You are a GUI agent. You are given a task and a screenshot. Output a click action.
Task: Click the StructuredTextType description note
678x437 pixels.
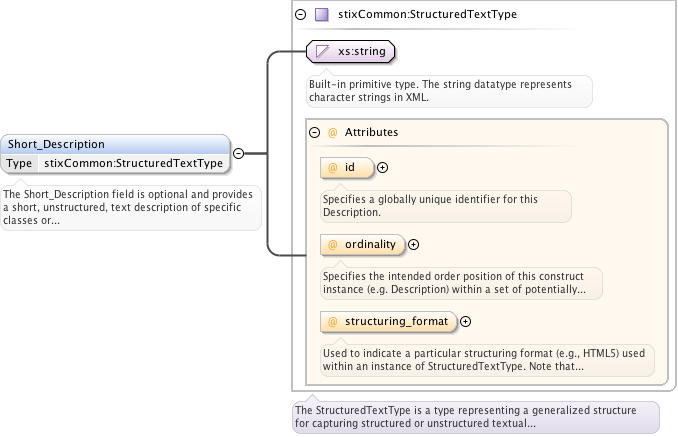pyautogui.click(x=475, y=417)
